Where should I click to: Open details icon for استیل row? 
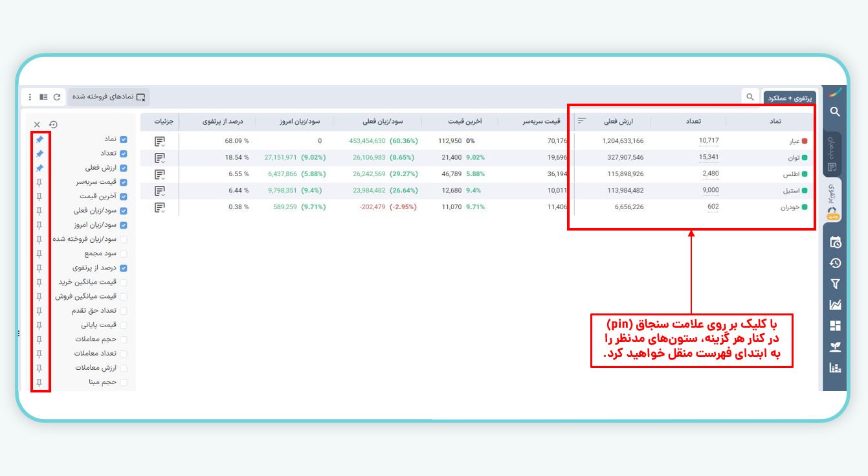[159, 190]
